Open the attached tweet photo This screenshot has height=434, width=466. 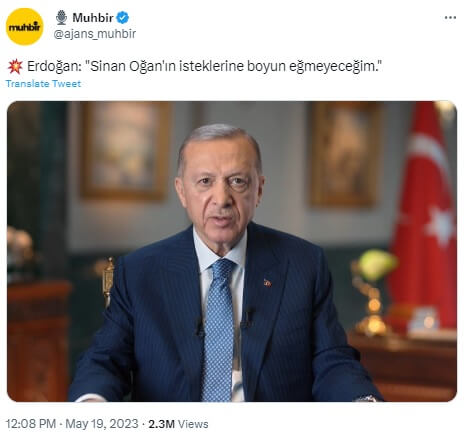pyautogui.click(x=232, y=251)
